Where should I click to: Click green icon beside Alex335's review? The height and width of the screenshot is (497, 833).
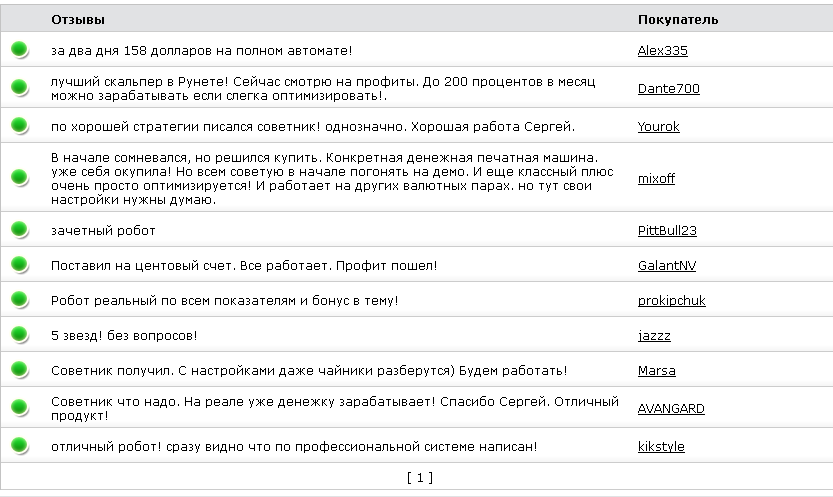point(19,50)
